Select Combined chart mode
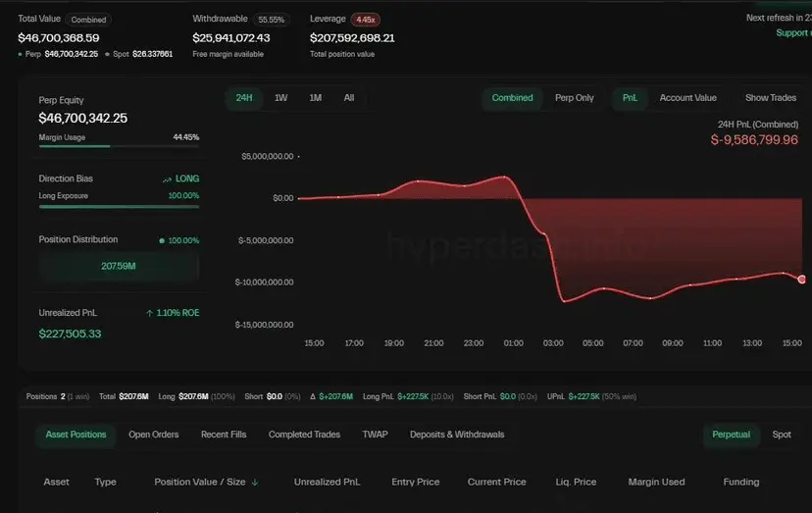Image resolution: width=812 pixels, height=513 pixels. 512,98
